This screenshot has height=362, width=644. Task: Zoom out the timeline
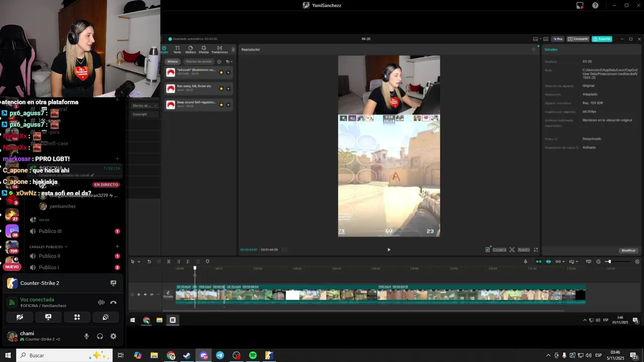click(598, 261)
